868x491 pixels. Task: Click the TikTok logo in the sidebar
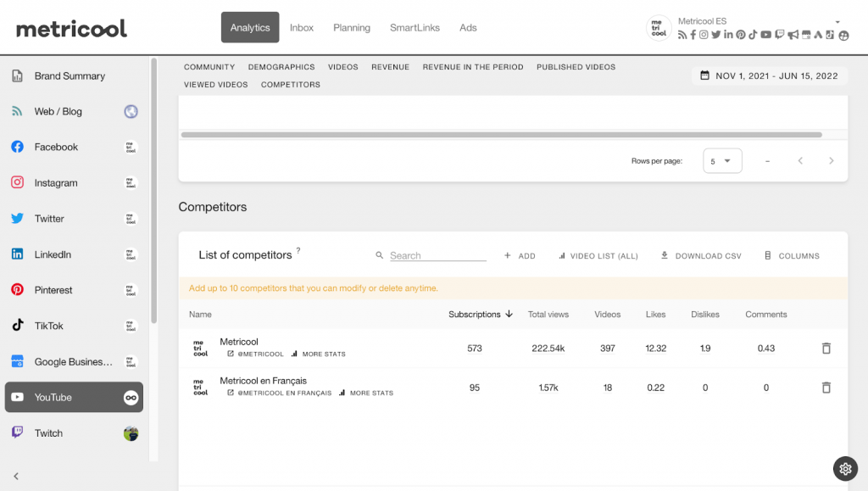18,325
